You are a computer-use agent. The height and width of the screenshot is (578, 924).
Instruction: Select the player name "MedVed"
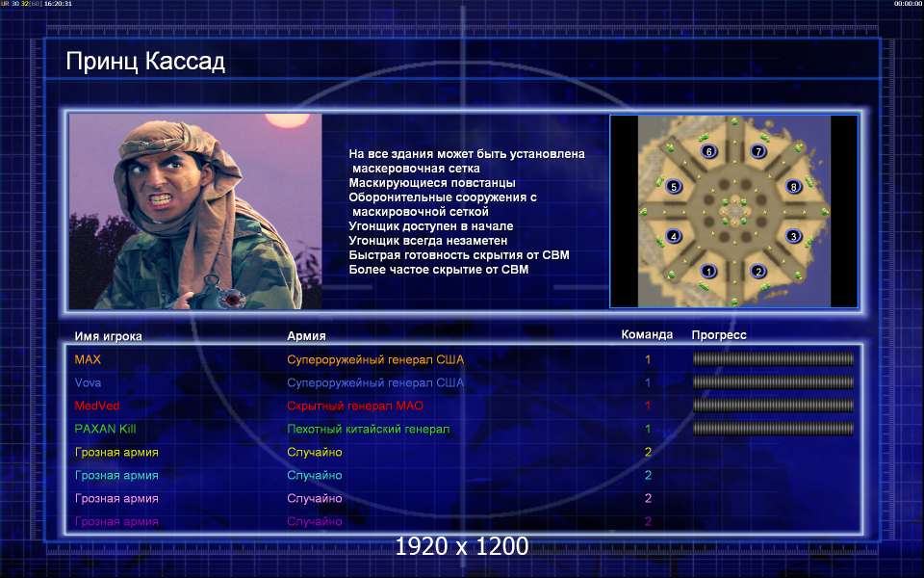point(97,406)
